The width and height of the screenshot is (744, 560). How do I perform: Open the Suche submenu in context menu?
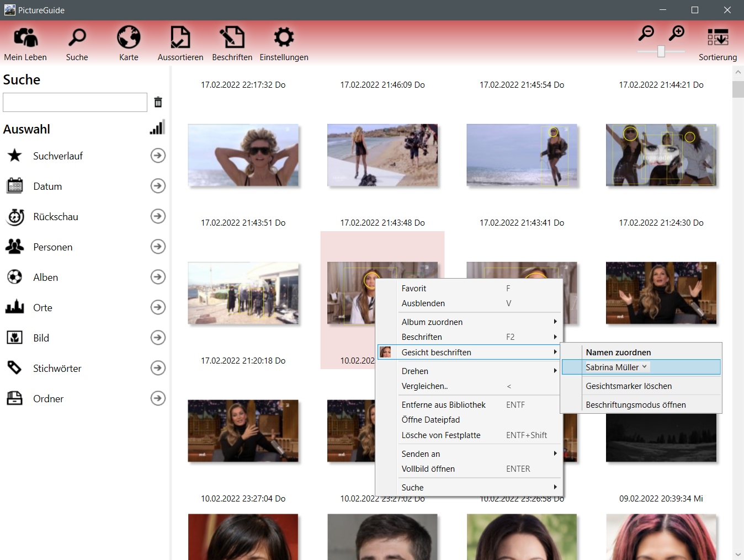pos(469,487)
